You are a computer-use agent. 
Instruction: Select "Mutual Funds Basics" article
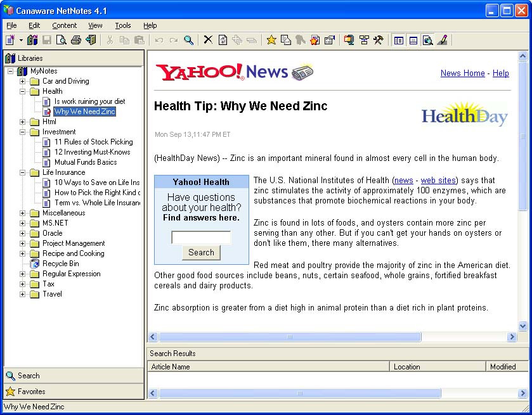coord(86,162)
